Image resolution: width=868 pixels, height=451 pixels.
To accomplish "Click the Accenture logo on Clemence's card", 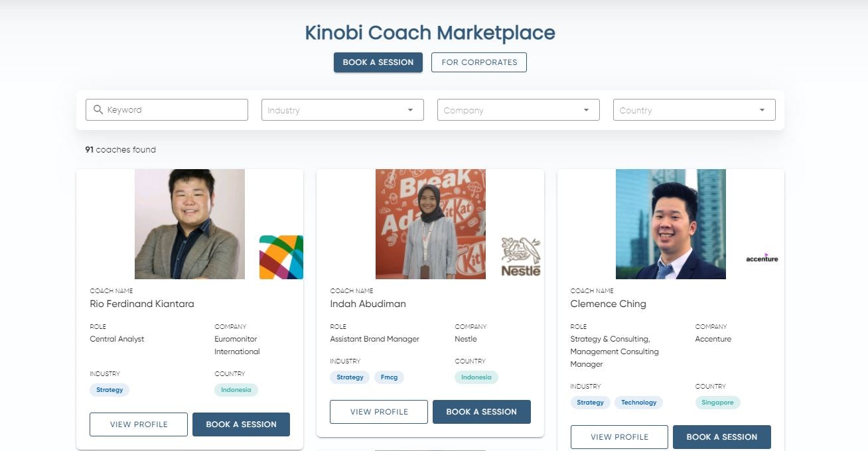I will point(761,259).
